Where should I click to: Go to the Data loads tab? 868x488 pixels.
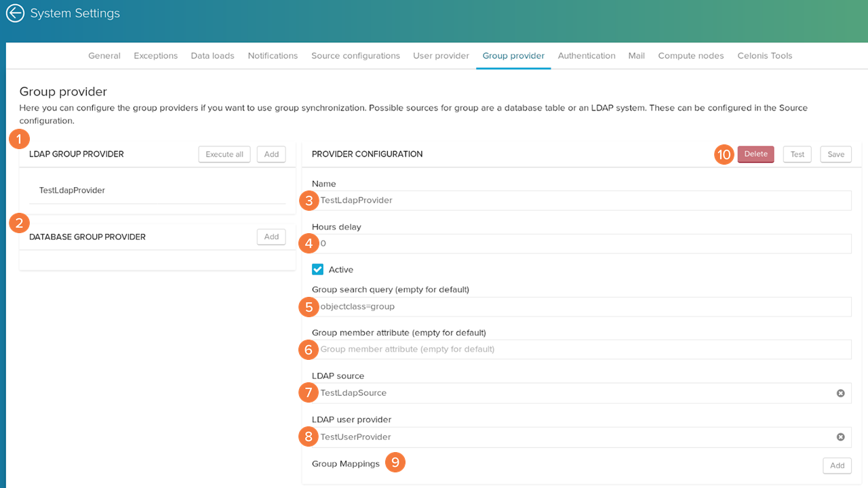coord(212,56)
